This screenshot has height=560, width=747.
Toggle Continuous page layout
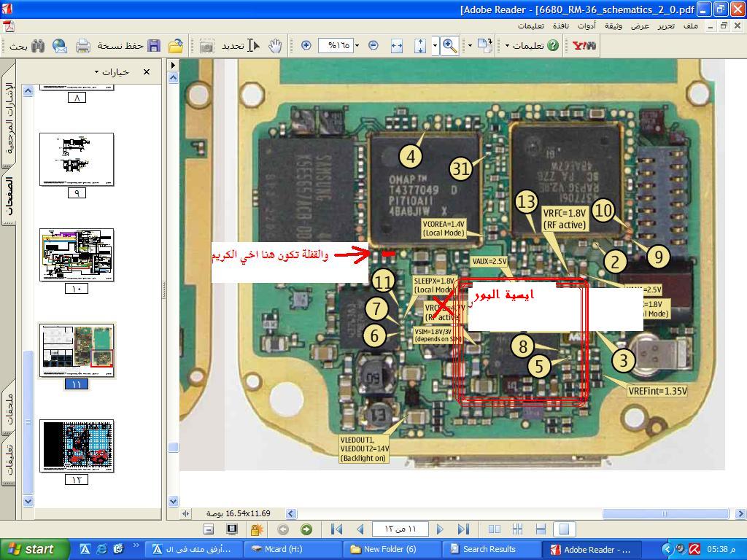541,529
